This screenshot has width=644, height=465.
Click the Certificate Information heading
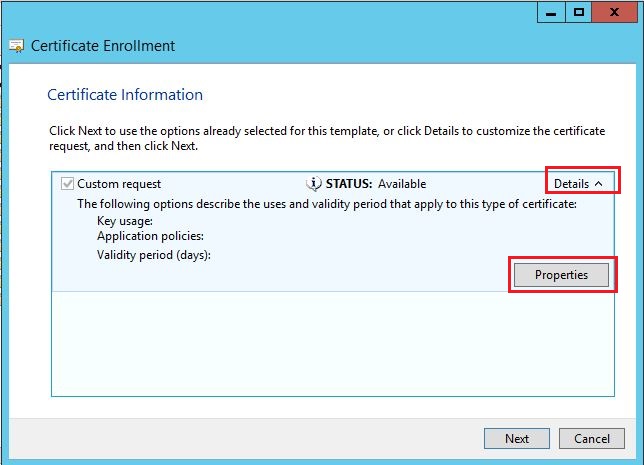pos(125,95)
